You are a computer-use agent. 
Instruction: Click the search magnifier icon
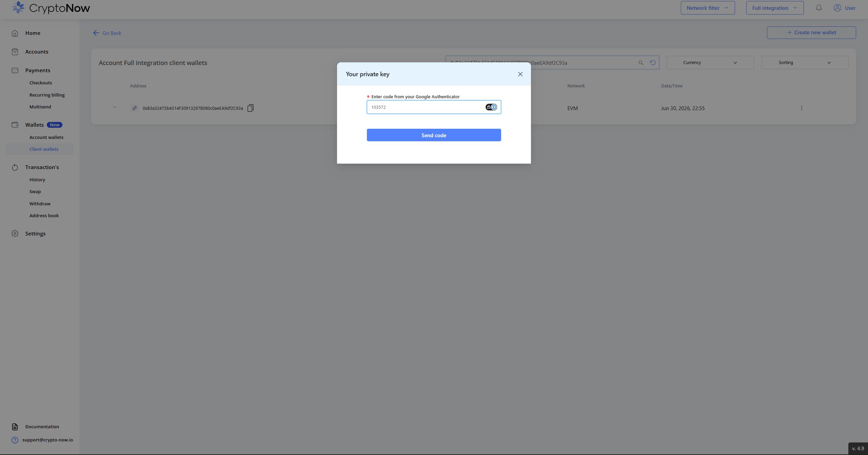(641, 63)
